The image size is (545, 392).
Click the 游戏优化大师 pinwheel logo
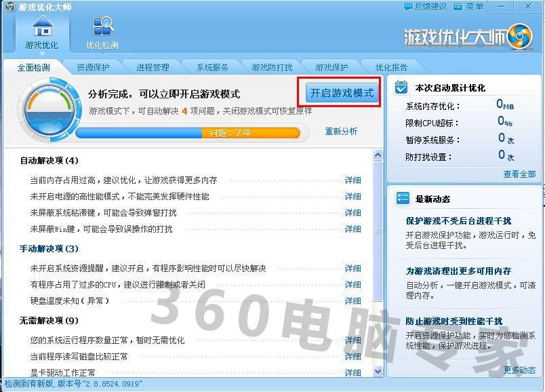tap(520, 36)
